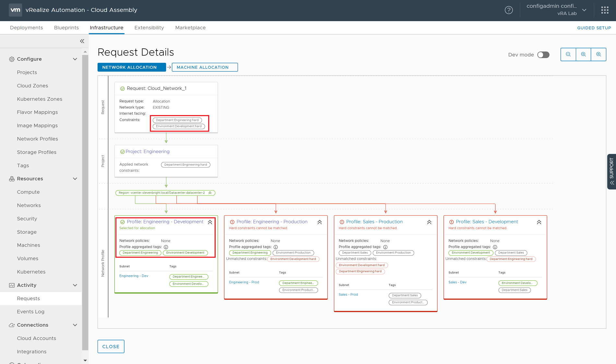Click the VMware vm logo

[x=15, y=10]
